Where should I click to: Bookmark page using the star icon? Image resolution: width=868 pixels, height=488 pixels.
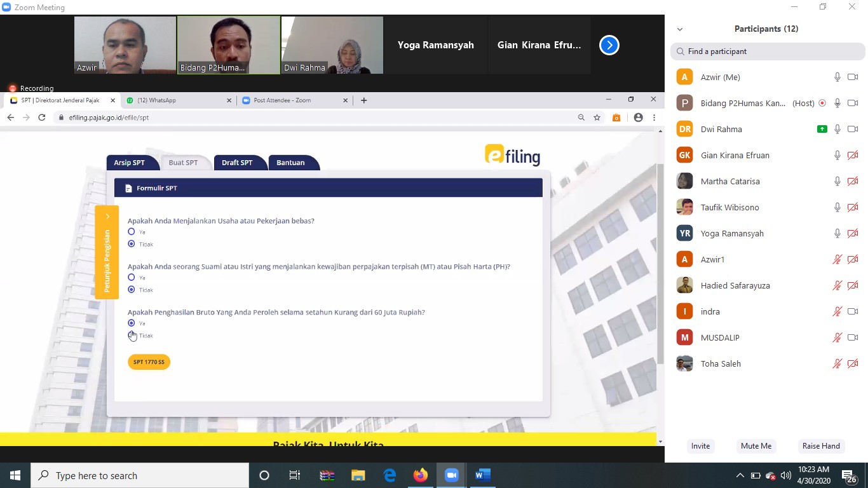(597, 118)
